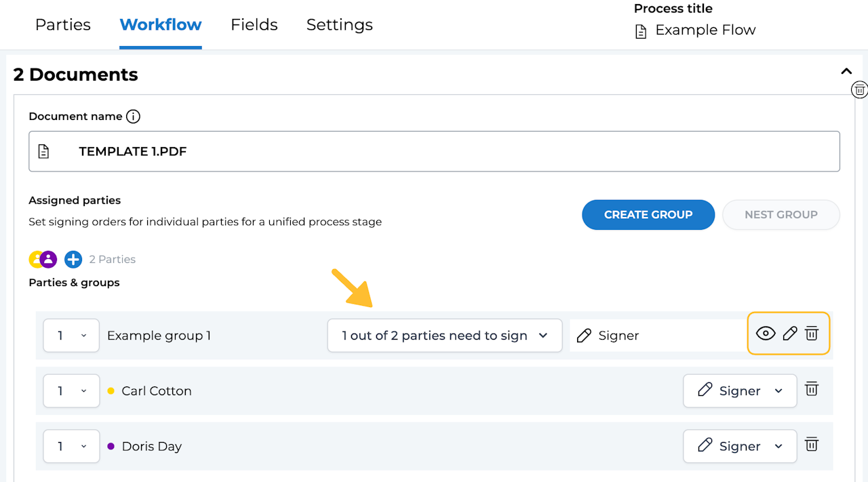868x482 pixels.
Task: Click the assigned parties avatar icons
Action: point(43,259)
